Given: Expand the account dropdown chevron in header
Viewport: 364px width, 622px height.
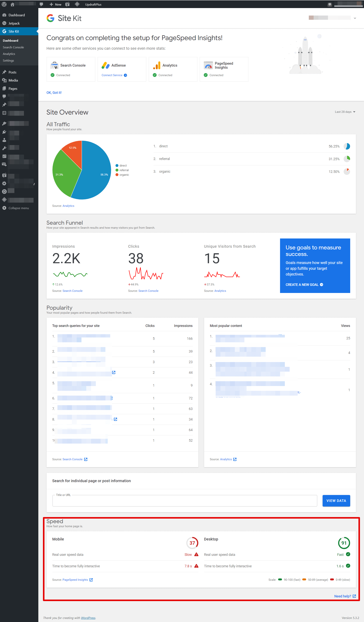Looking at the screenshot, I should point(355,18).
